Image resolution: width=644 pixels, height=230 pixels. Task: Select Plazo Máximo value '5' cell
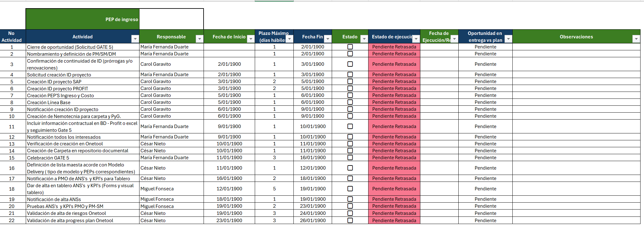pos(274,189)
